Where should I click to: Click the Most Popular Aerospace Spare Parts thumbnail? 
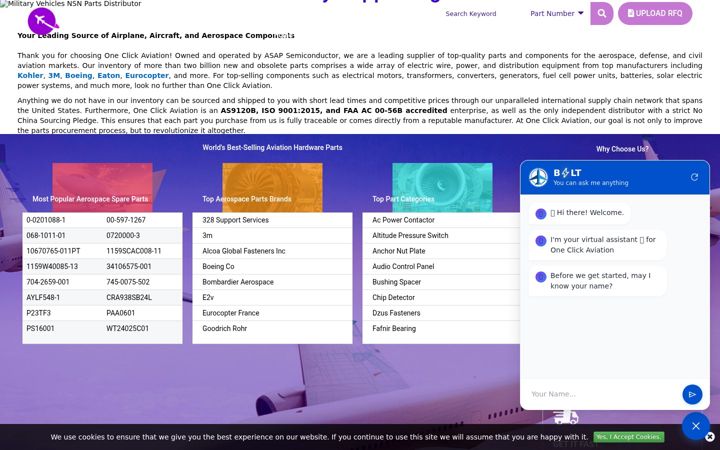click(x=102, y=187)
